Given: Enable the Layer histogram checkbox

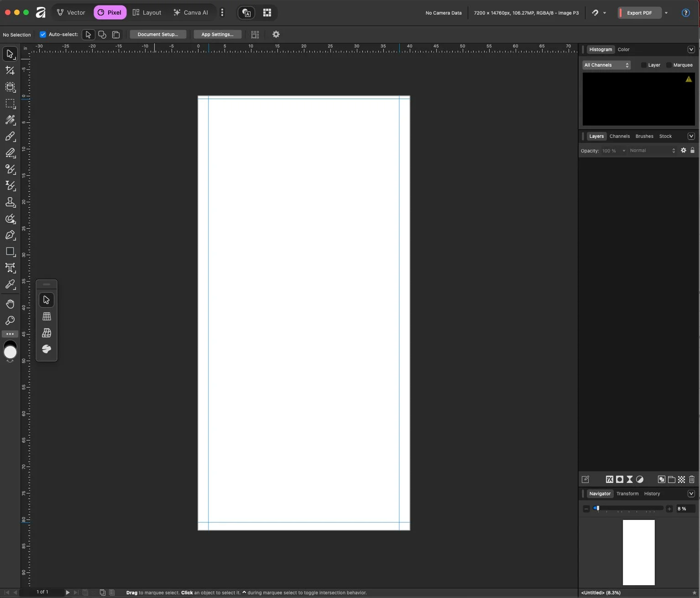Looking at the screenshot, I should pos(643,65).
